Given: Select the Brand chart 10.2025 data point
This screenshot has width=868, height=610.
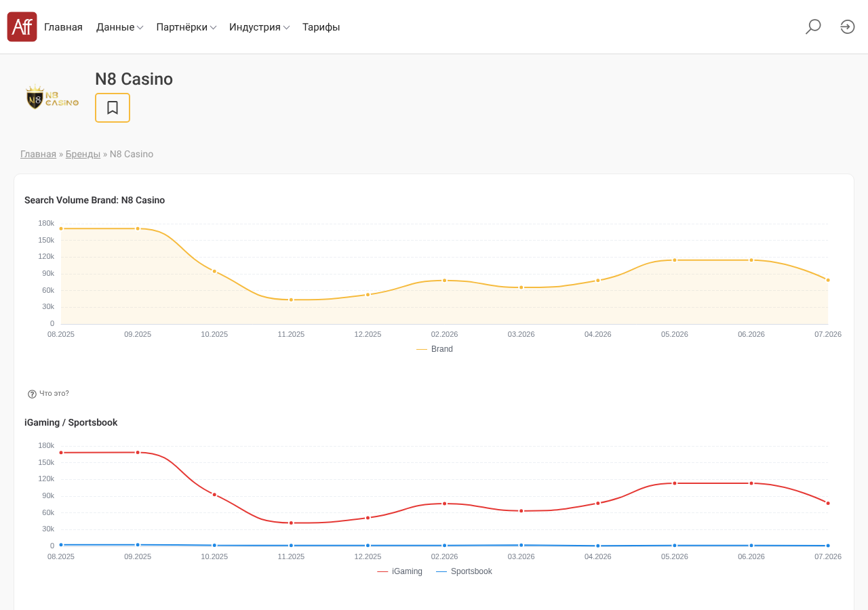Looking at the screenshot, I should [x=214, y=271].
